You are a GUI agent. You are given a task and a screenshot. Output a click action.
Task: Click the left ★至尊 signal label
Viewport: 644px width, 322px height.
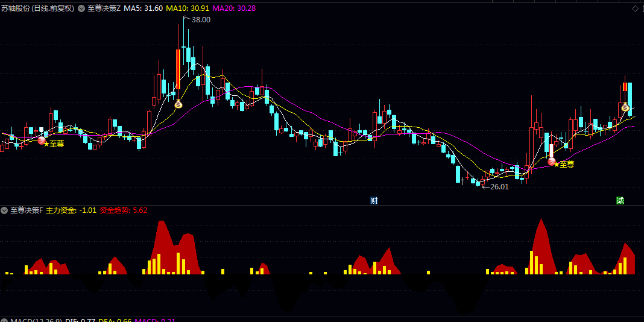(x=54, y=144)
